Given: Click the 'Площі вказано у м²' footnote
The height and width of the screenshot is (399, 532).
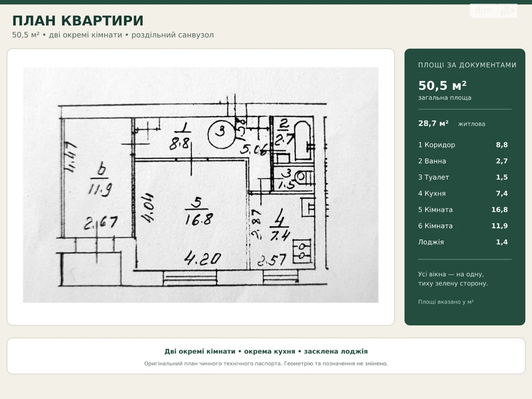Looking at the screenshot, I should point(446,302).
